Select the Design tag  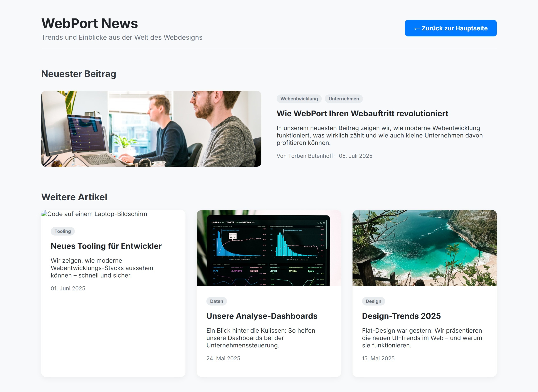click(x=373, y=301)
